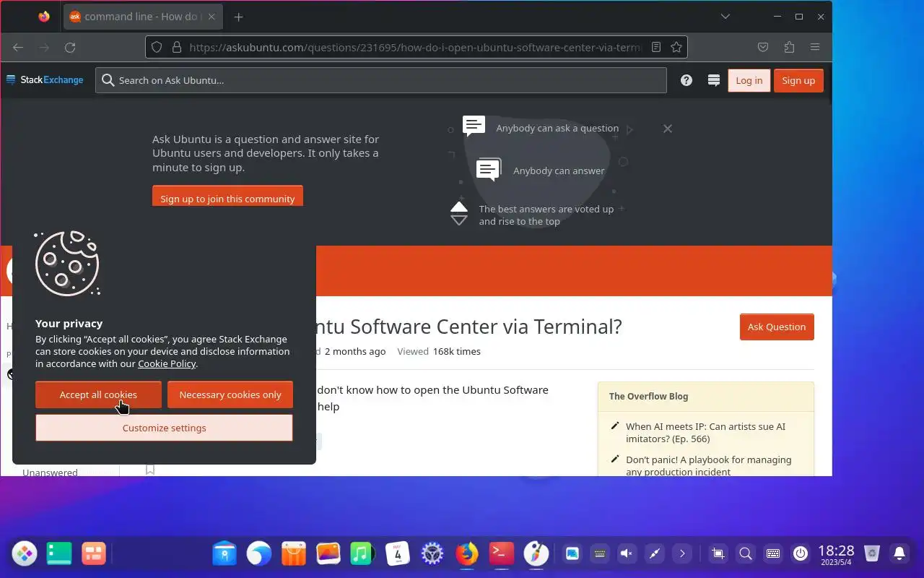Accept all cookies

tap(98, 394)
